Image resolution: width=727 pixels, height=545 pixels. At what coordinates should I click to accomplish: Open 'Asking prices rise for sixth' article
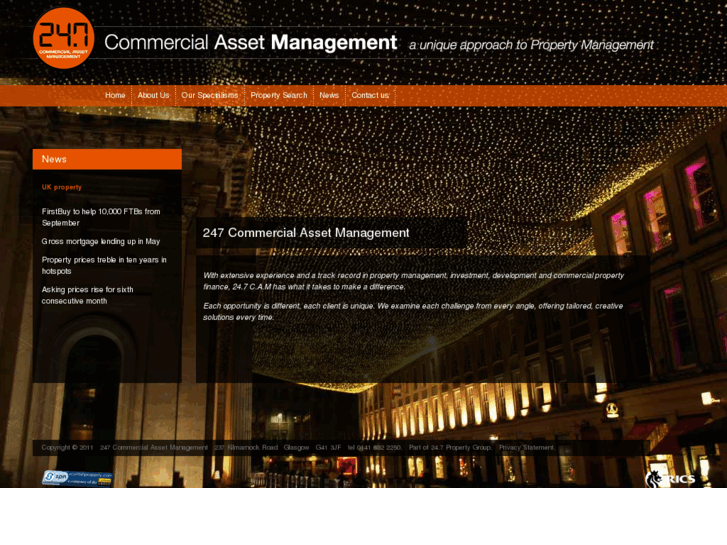[x=88, y=295]
